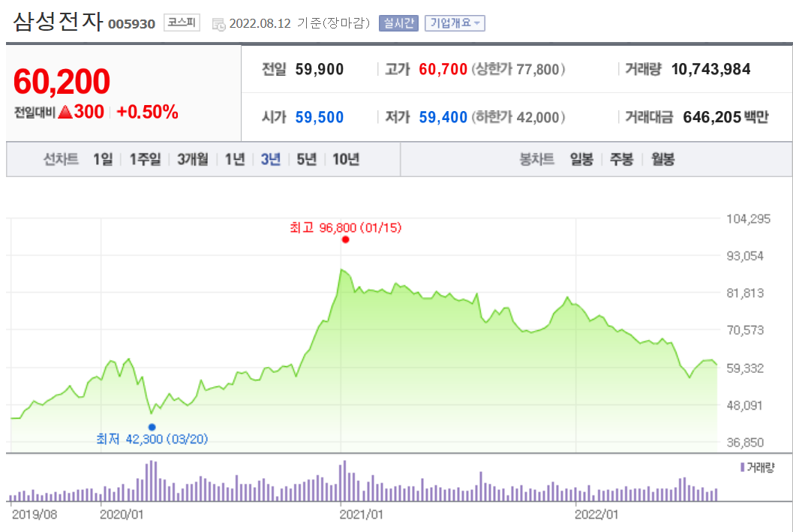Screen dimensions: 793x532
Task: Switch to 주봉 weekly candles
Action: pyautogui.click(x=620, y=160)
